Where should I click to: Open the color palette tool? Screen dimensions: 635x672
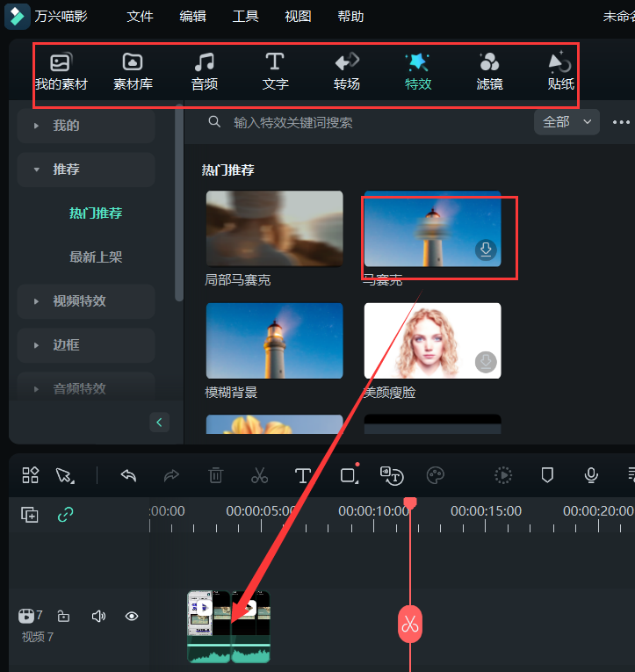pos(436,475)
